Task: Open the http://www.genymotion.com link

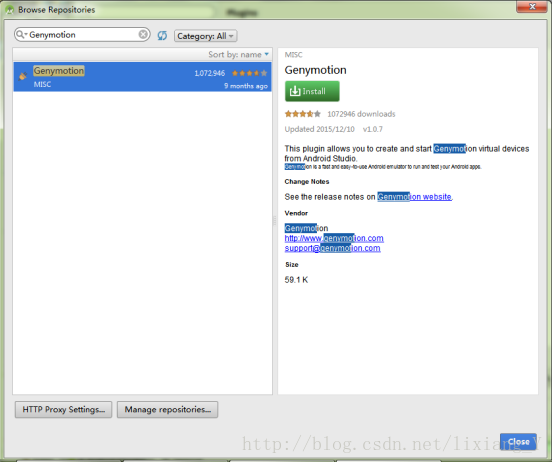Action: (x=334, y=238)
